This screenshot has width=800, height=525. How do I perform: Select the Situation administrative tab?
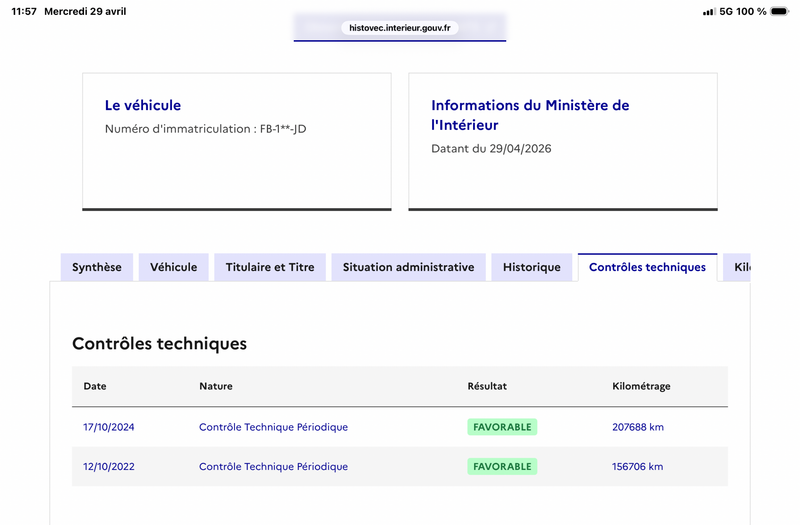tap(409, 267)
